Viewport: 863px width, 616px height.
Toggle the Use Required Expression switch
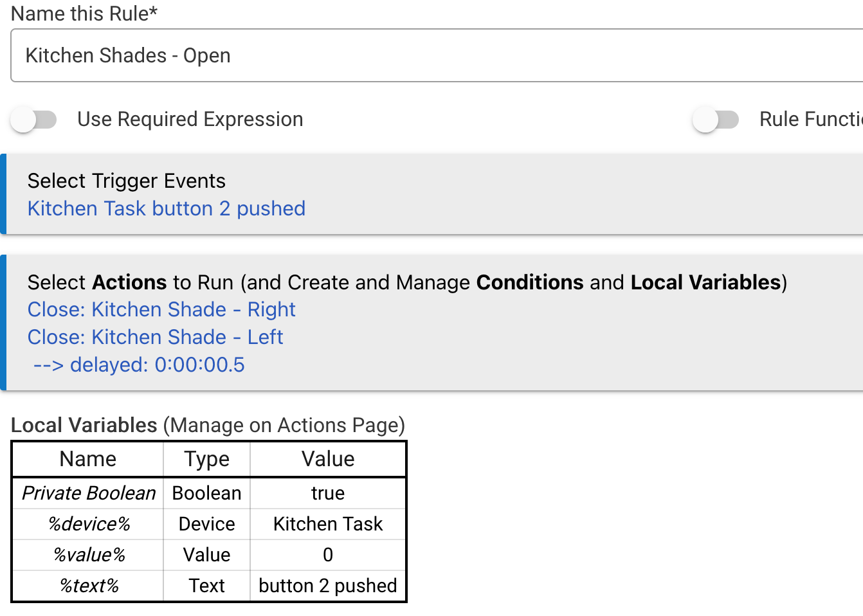[x=34, y=120]
